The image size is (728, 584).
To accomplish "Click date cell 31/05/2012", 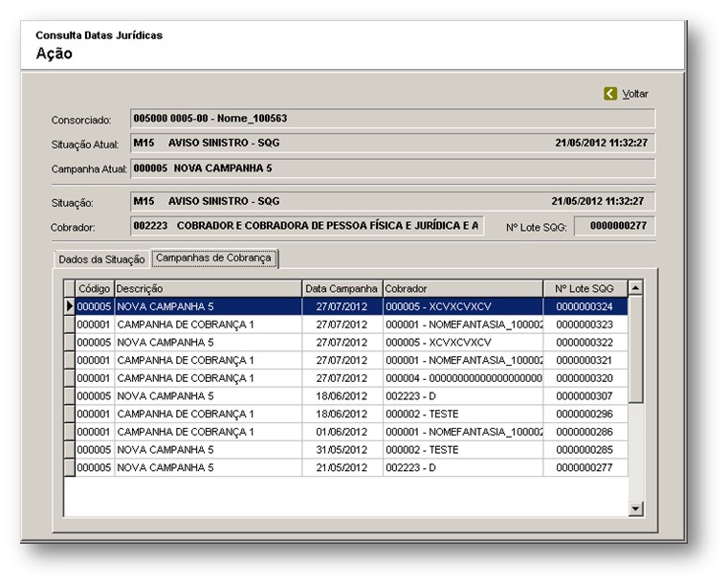I will pyautogui.click(x=342, y=450).
